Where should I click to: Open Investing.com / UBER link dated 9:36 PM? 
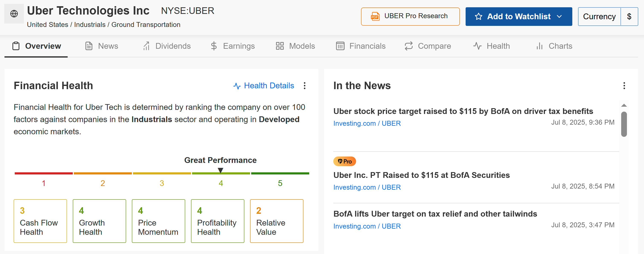point(367,123)
